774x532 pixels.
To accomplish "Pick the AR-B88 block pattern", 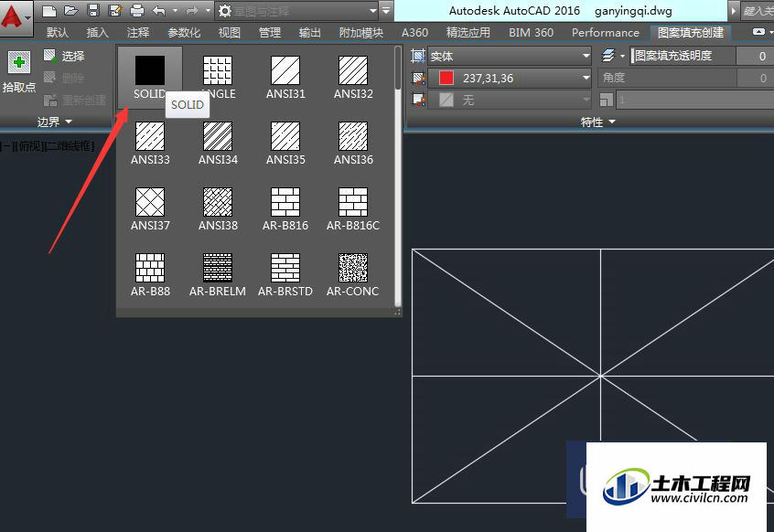I will (150, 275).
